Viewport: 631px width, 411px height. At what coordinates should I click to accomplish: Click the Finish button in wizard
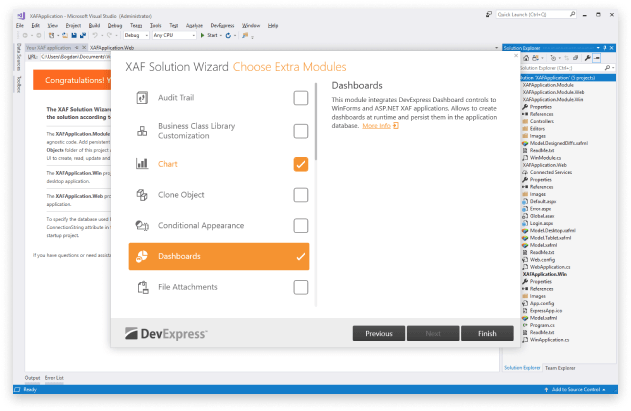(487, 333)
